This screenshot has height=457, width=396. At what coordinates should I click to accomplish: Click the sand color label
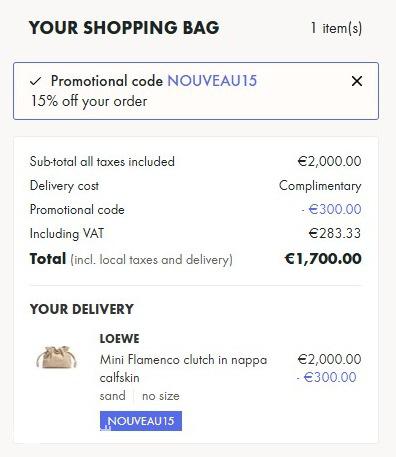[x=113, y=396]
